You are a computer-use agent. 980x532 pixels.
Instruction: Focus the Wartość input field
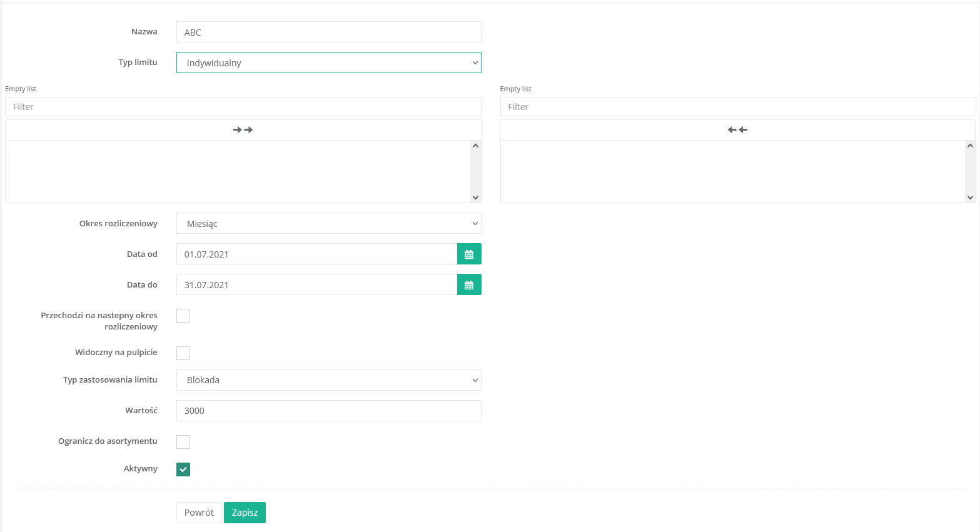pyautogui.click(x=328, y=411)
